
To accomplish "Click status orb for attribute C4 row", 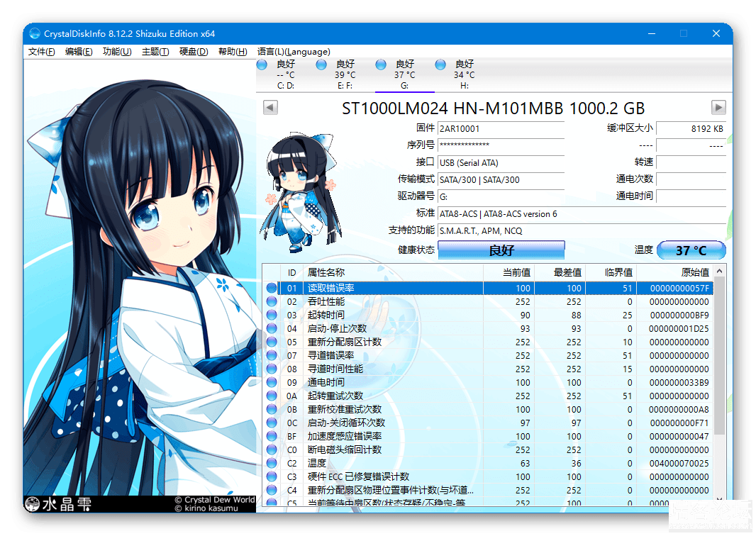I will click(272, 490).
